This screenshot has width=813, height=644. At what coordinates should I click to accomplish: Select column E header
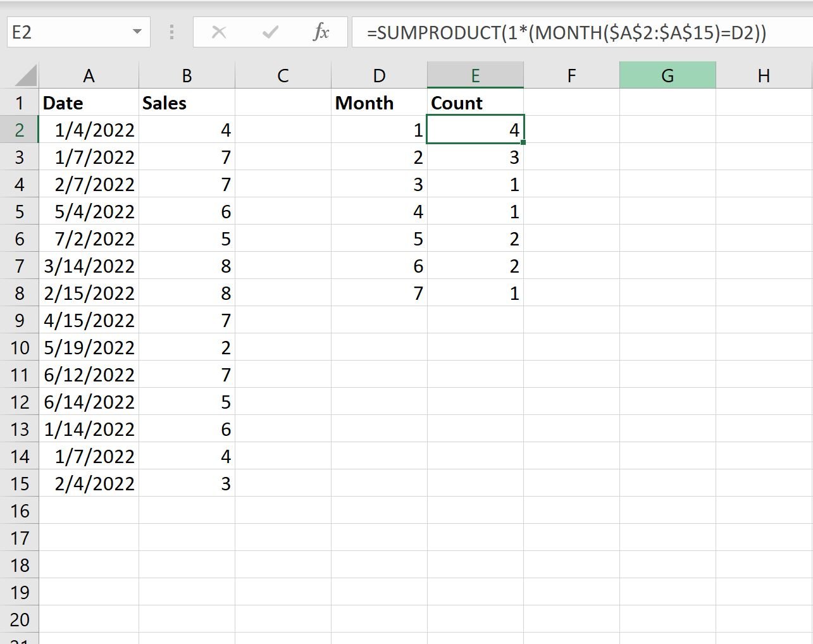point(475,76)
